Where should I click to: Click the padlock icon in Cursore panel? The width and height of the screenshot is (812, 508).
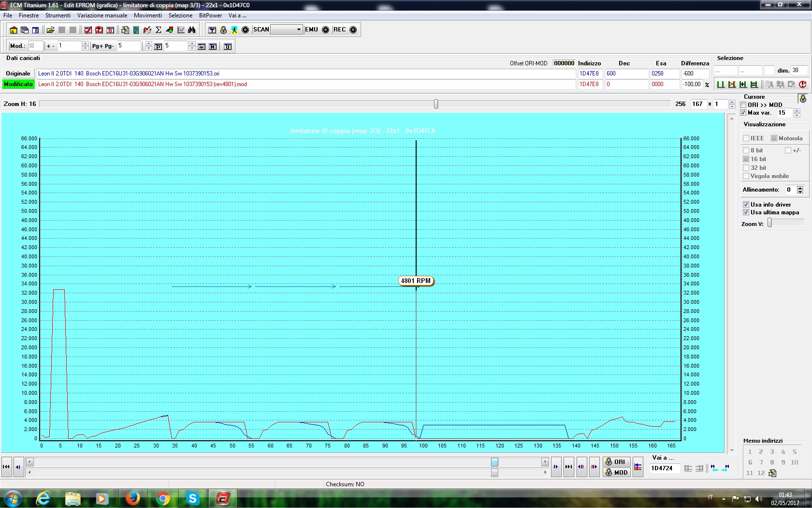(x=802, y=99)
